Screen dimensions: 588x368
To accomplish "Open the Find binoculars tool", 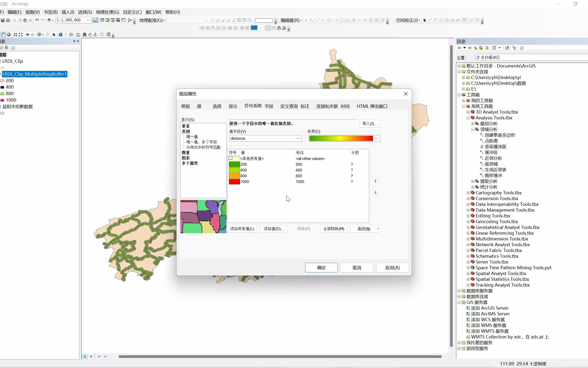I will pyautogui.click(x=85, y=35).
